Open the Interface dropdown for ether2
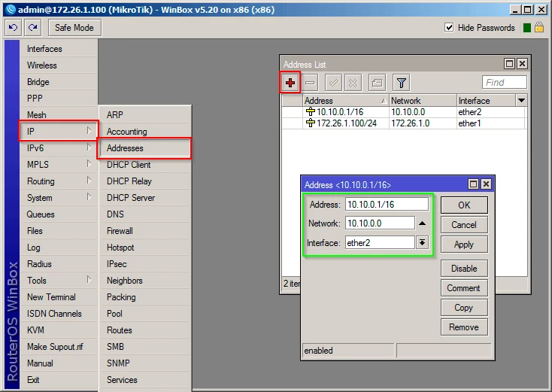 tap(423, 242)
